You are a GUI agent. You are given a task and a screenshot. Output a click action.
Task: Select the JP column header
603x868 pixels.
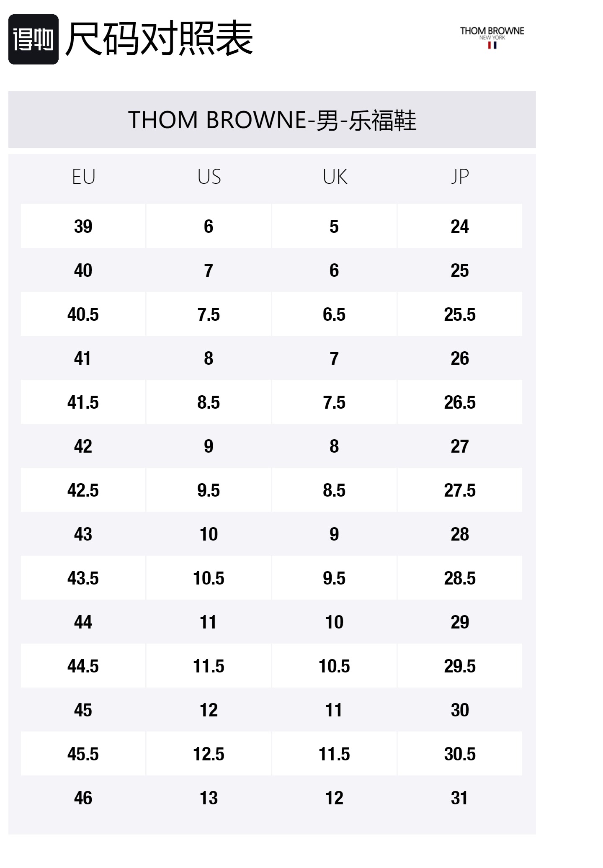[460, 177]
